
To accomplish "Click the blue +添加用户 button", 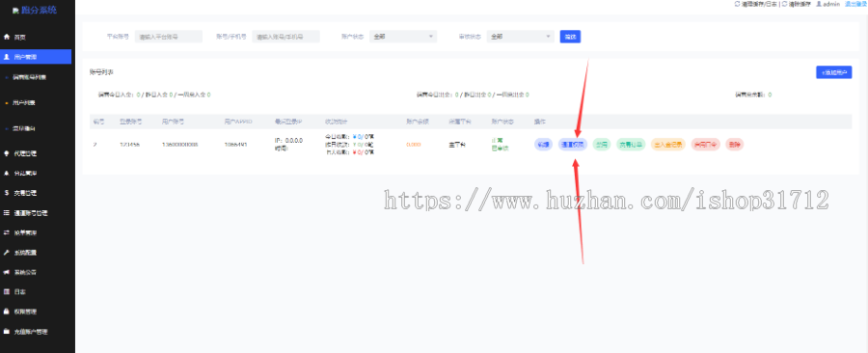I will click(833, 72).
